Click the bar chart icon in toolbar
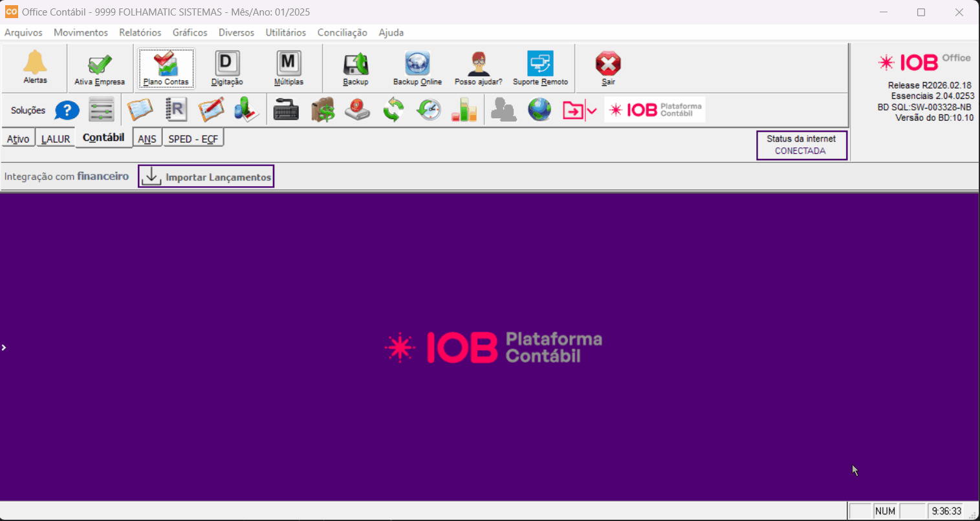 pos(464,110)
